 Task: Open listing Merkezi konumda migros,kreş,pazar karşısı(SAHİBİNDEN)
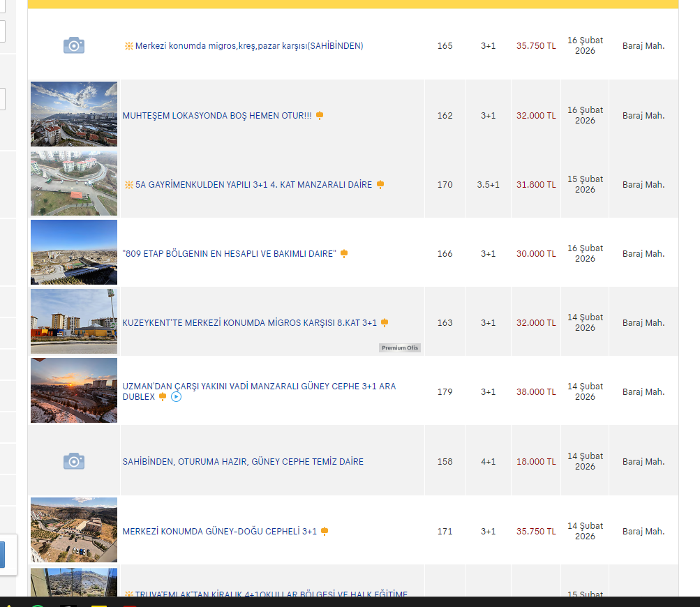(x=249, y=46)
